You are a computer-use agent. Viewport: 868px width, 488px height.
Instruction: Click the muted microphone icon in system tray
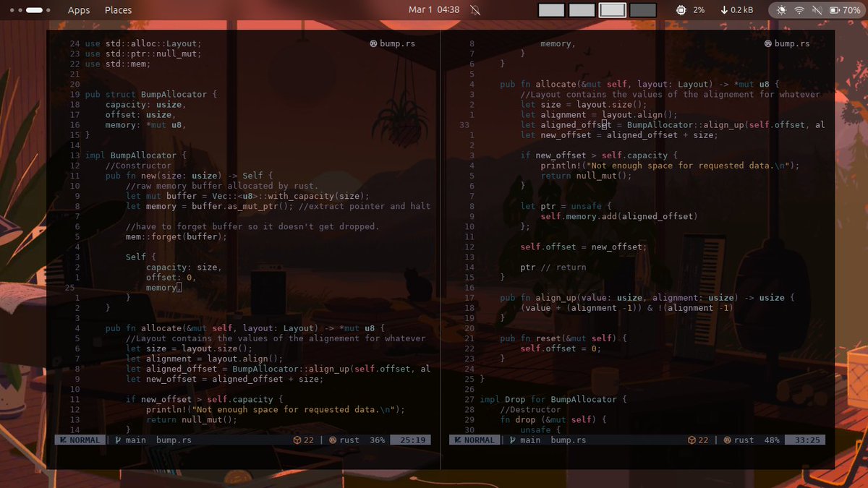817,10
